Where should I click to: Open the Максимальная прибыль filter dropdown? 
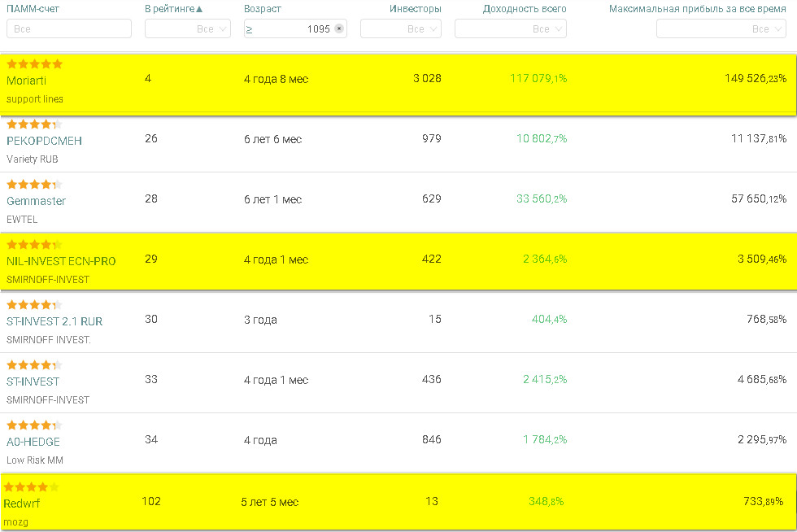click(x=721, y=29)
